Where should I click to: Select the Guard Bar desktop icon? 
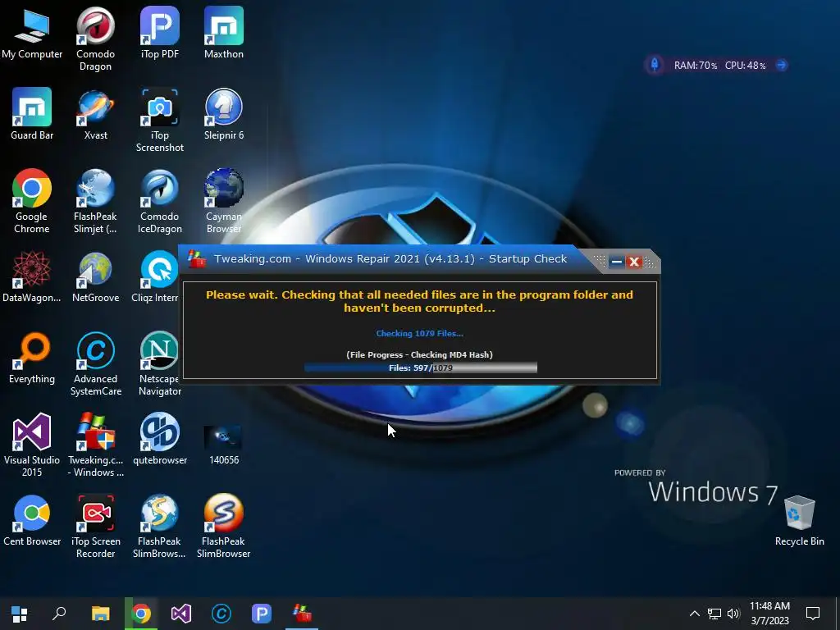coord(32,114)
